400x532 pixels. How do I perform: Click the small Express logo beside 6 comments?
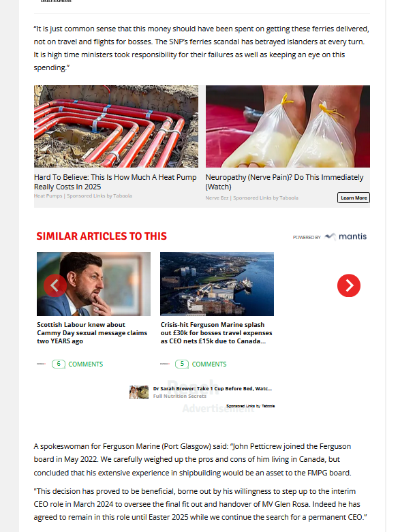41,364
